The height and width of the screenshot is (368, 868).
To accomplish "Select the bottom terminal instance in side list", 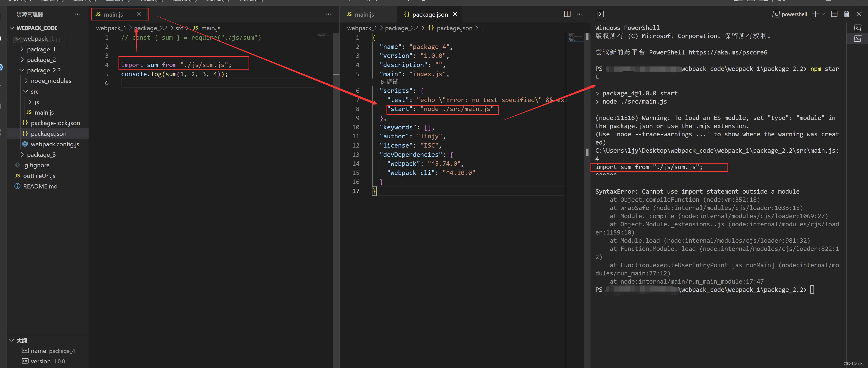I will 858,39.
